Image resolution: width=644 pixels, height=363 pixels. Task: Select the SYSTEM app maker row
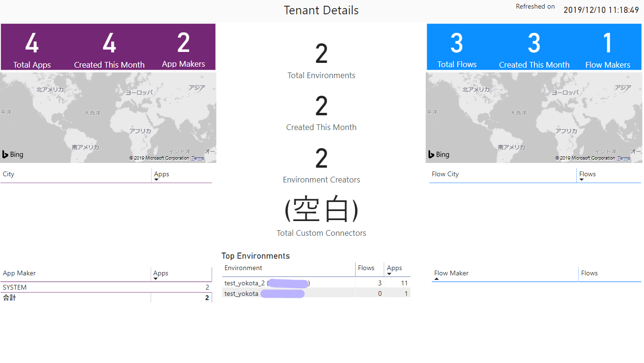click(x=15, y=288)
